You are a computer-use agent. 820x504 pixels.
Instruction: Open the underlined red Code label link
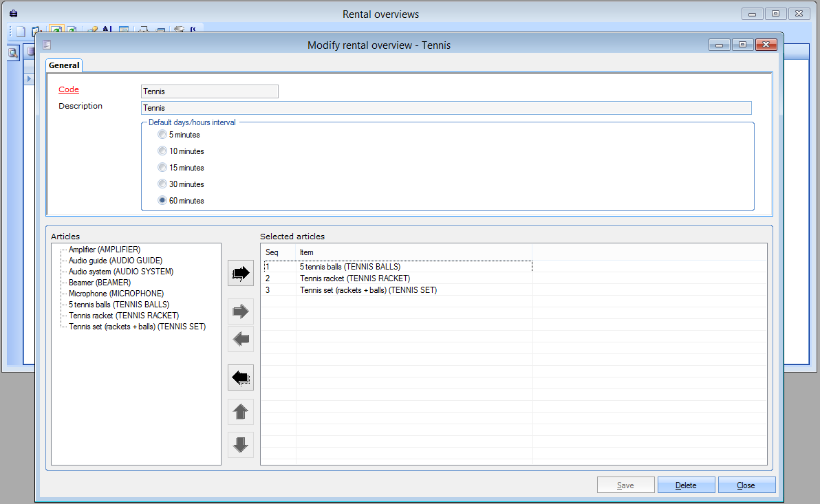(69, 89)
